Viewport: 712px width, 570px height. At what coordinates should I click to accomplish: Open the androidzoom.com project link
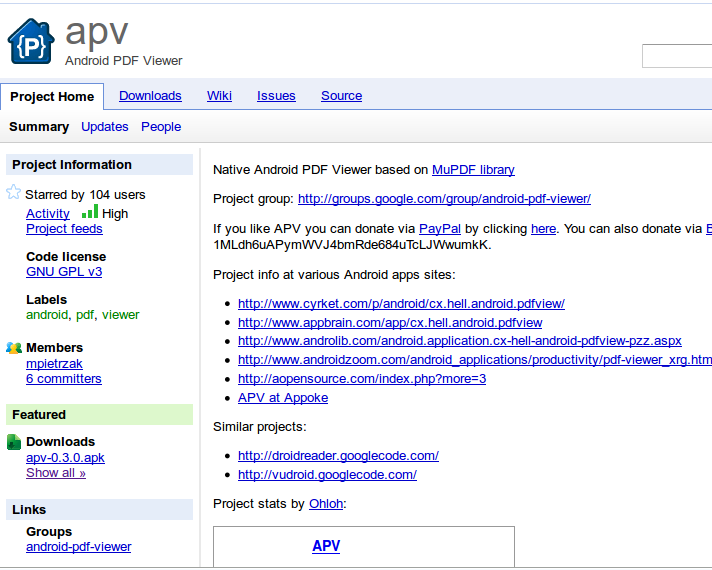coord(475,360)
